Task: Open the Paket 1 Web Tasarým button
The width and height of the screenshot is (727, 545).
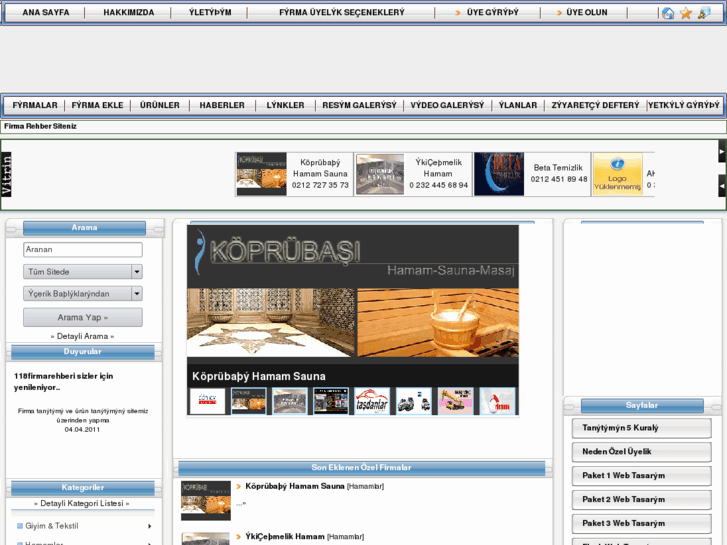Action: click(641, 476)
